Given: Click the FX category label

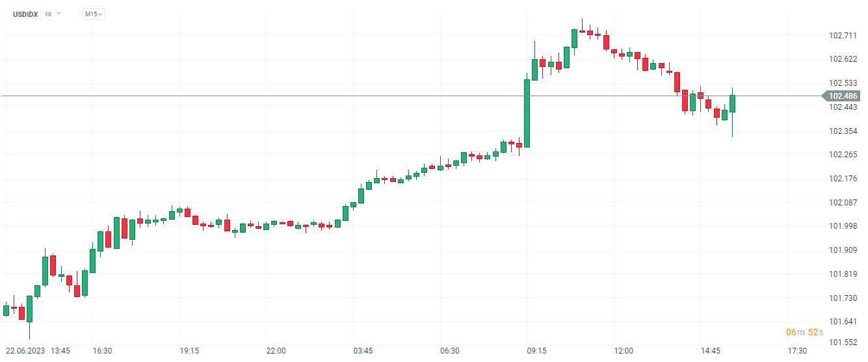Looking at the screenshot, I should pyautogui.click(x=48, y=14).
